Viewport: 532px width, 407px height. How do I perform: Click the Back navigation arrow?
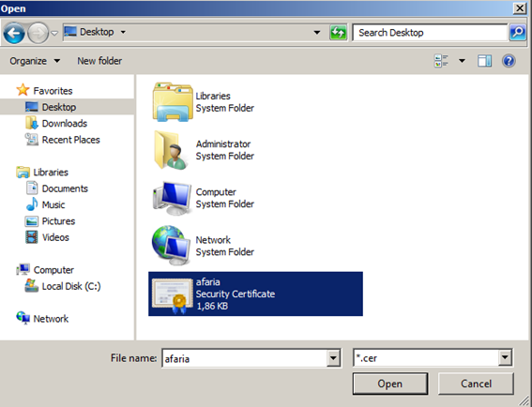(14, 33)
